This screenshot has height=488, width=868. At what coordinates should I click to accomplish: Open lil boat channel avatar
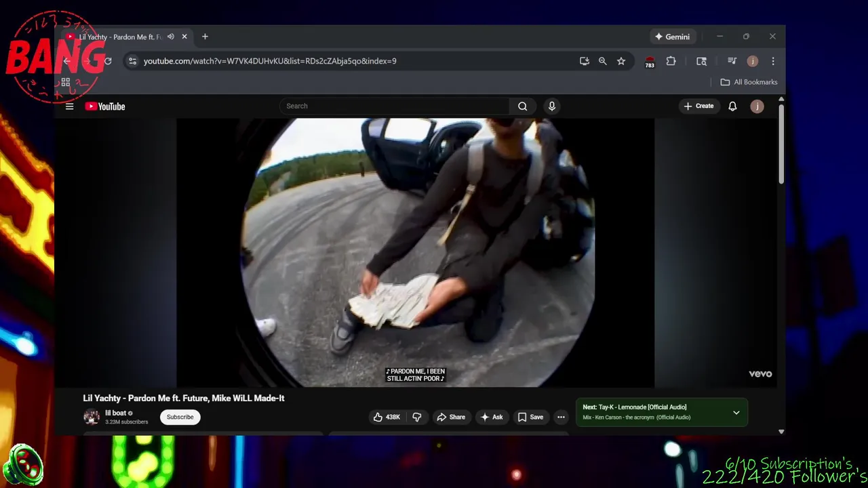(92, 417)
